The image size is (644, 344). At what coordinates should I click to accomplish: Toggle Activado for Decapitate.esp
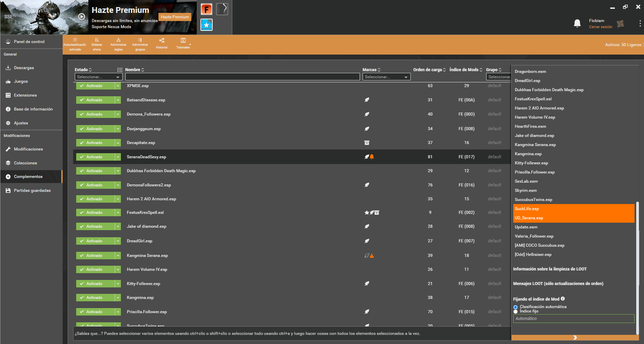tap(95, 143)
